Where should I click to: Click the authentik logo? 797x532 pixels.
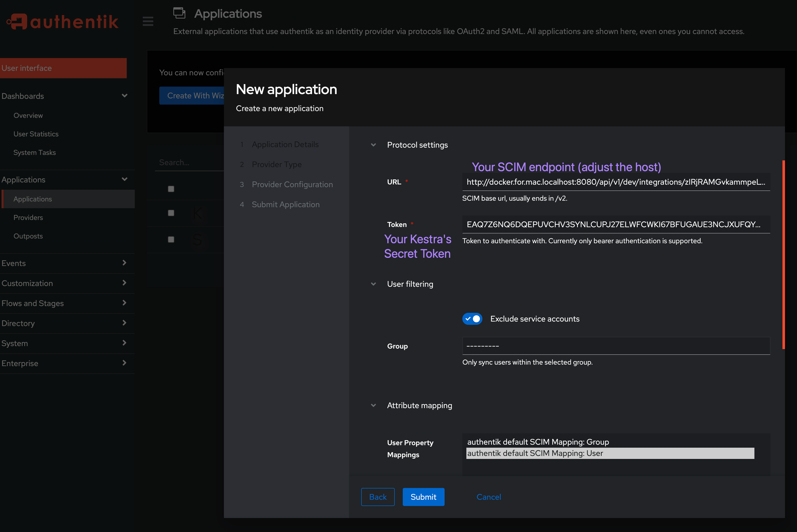pos(62,21)
